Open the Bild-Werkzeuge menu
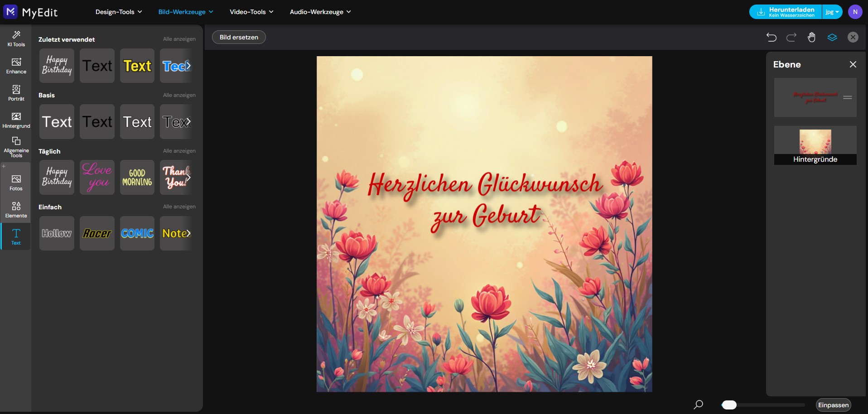Image resolution: width=868 pixels, height=414 pixels. coord(185,12)
